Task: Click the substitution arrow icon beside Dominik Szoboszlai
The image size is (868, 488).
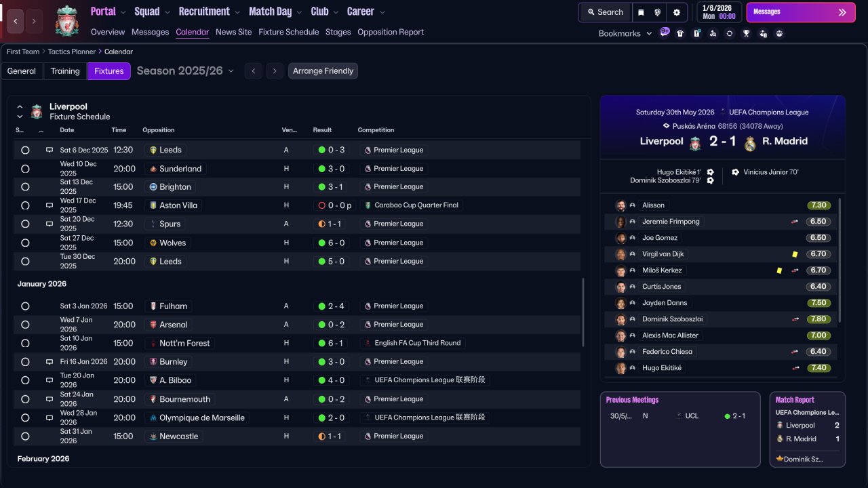Action: tap(795, 319)
